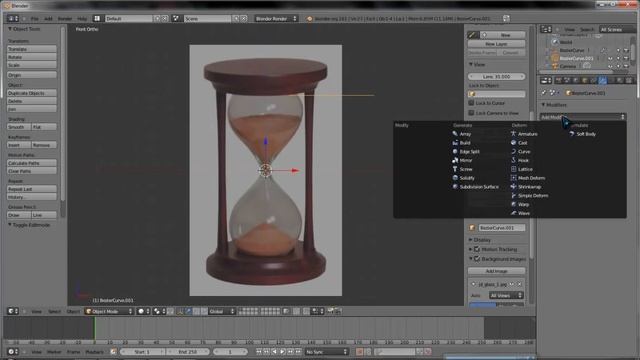
Task: Toggle visibility eye for Camera
Action: [x=610, y=66]
